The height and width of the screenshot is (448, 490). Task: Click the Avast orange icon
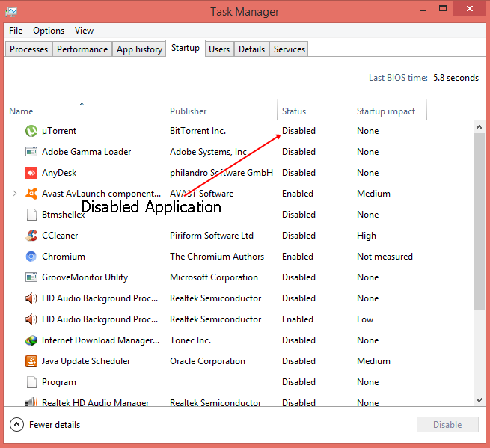31,194
